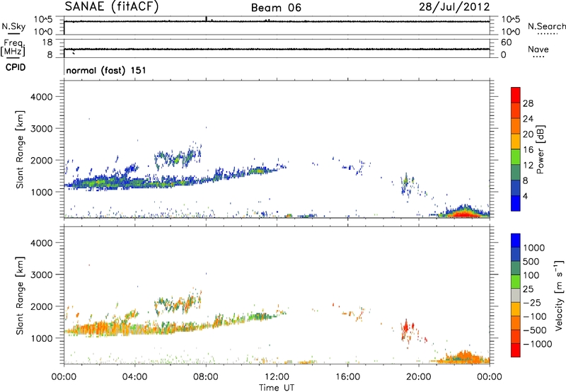Screen dimensions: 566x392
Task: Click the date '28/Jul/2012'
Action: click(x=454, y=7)
